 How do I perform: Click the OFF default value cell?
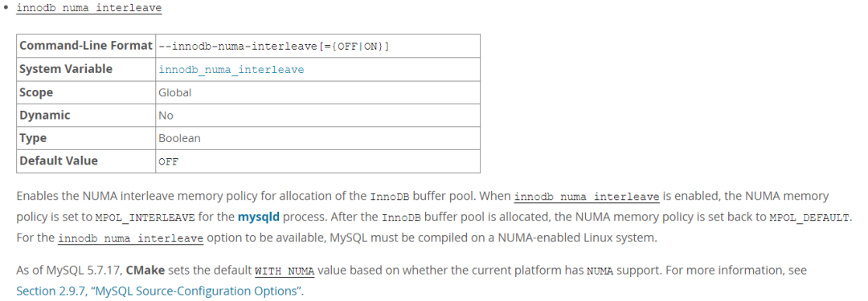click(x=317, y=161)
